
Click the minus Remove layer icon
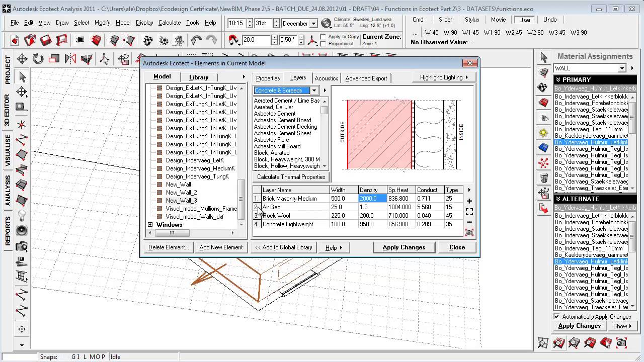coord(469,222)
